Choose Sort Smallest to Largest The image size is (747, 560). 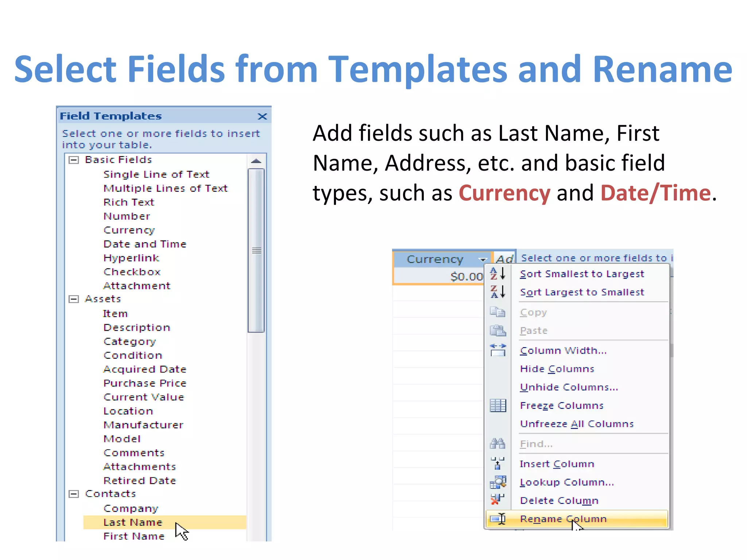582,274
